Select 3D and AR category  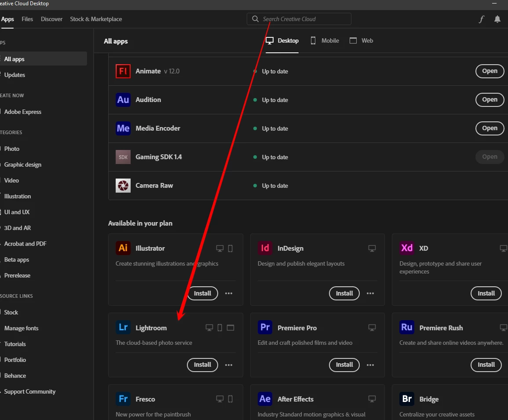(18, 228)
